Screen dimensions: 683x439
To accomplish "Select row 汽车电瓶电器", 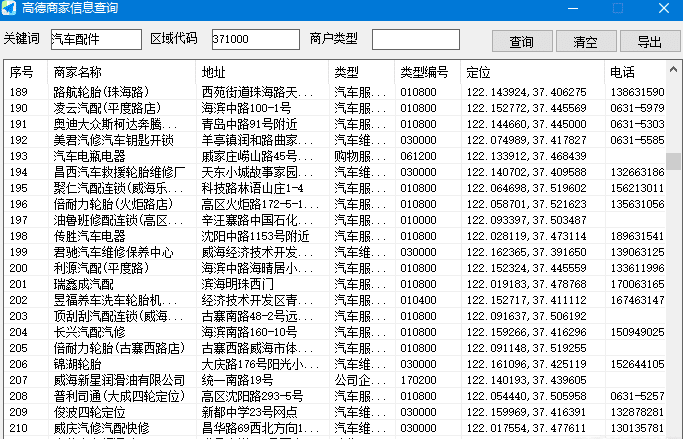I will (x=335, y=156).
